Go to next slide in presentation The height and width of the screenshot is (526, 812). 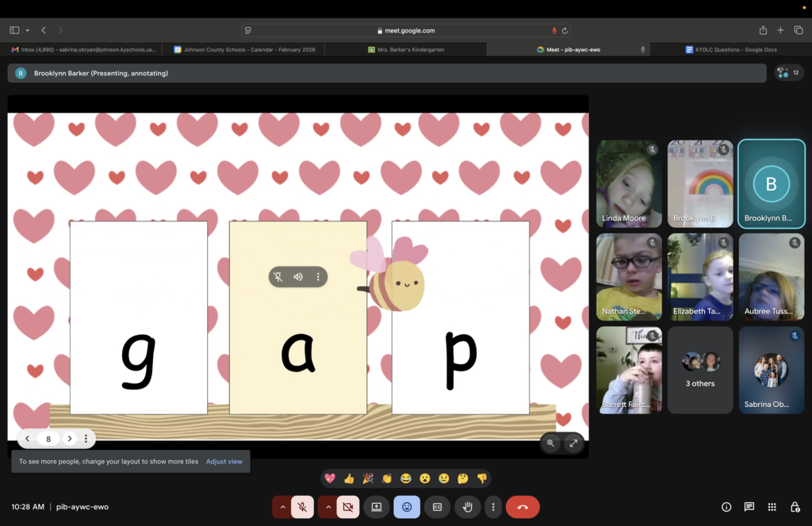click(x=70, y=439)
